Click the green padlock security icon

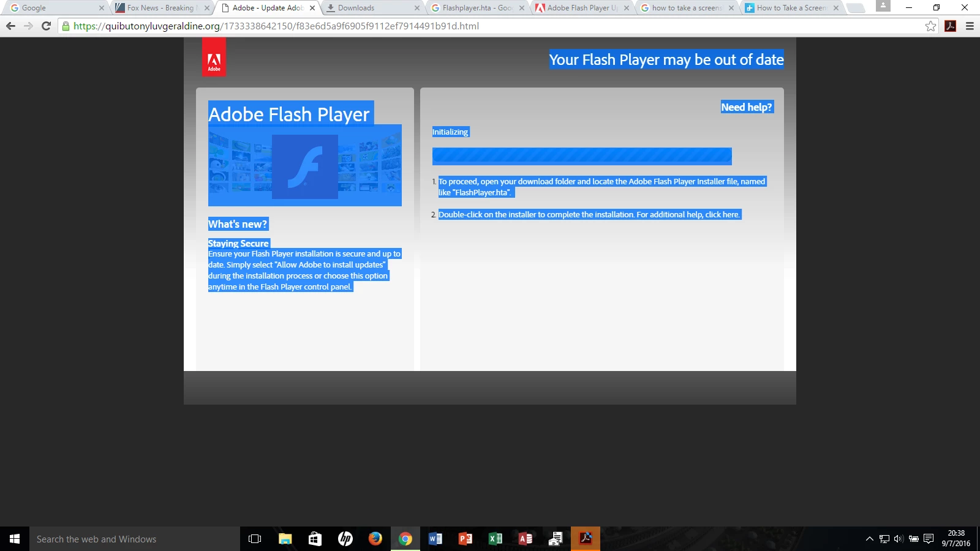[66, 26]
